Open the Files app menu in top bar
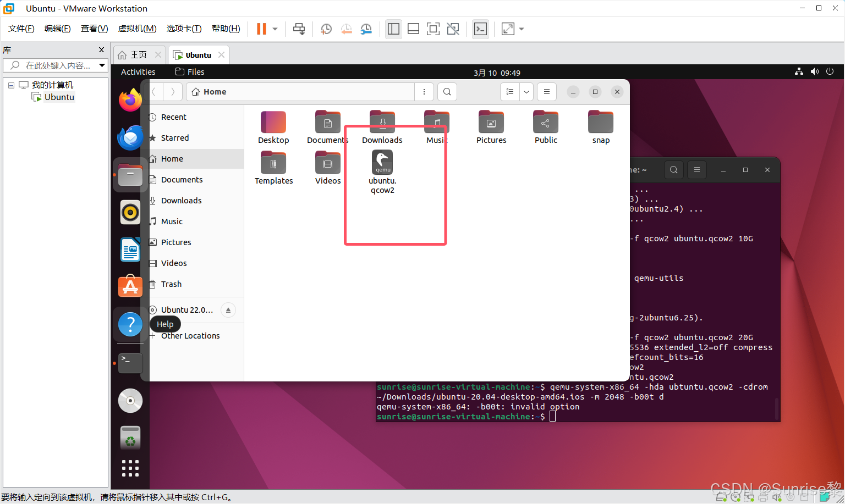The height and width of the screenshot is (504, 845). pyautogui.click(x=190, y=72)
